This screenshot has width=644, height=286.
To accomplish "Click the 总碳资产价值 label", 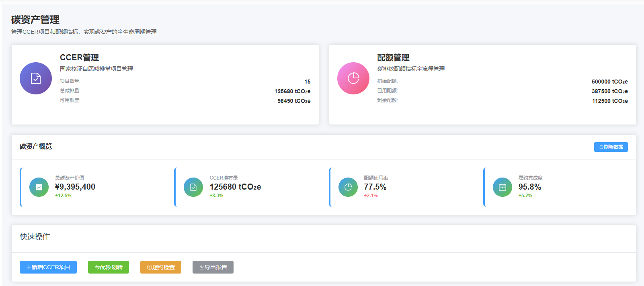I will pyautogui.click(x=70, y=178).
